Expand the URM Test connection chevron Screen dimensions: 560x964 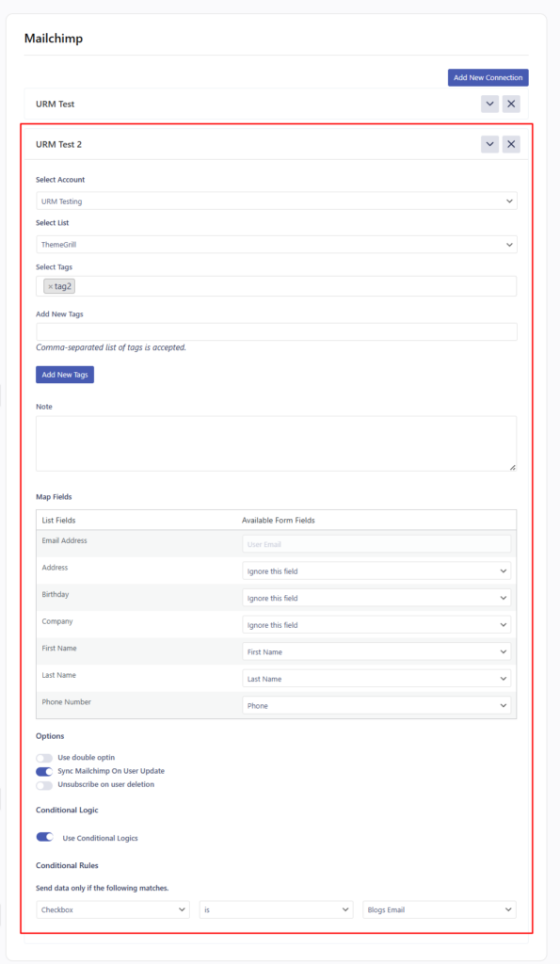coord(489,104)
